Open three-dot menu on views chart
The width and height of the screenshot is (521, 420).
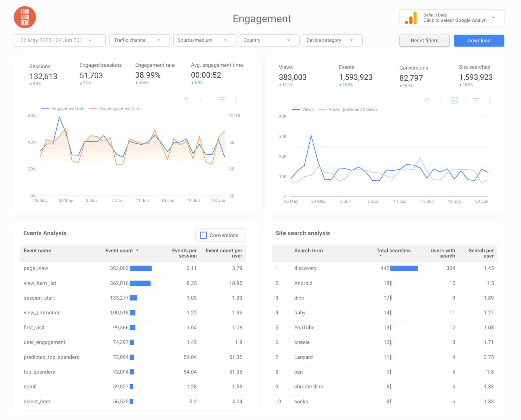[490, 101]
